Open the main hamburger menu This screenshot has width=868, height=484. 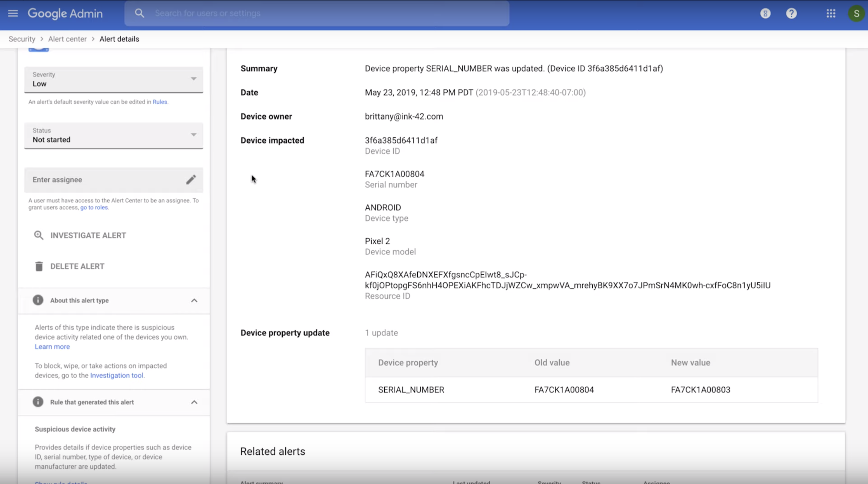point(13,13)
